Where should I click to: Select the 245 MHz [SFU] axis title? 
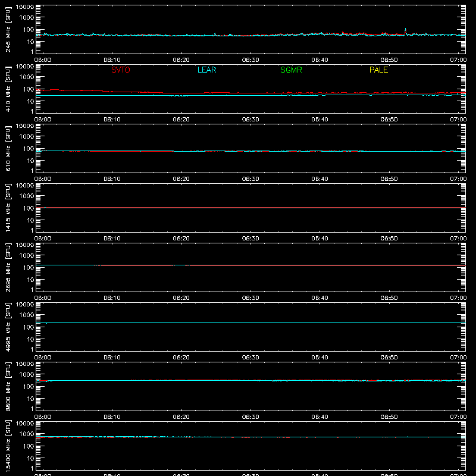click(8, 29)
